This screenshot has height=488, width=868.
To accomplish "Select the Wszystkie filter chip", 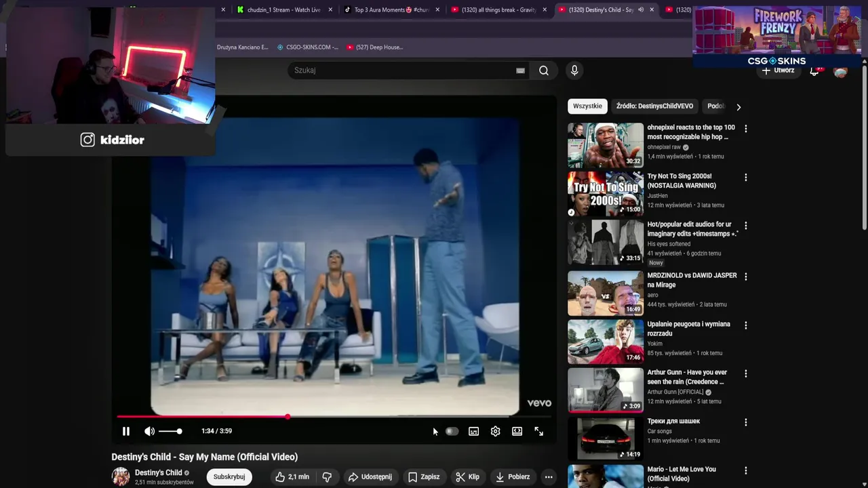I will (x=587, y=106).
